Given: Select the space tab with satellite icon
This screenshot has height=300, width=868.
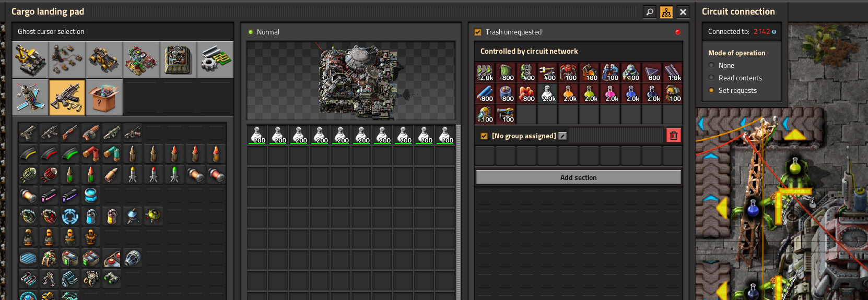Looking at the screenshot, I should click(30, 97).
